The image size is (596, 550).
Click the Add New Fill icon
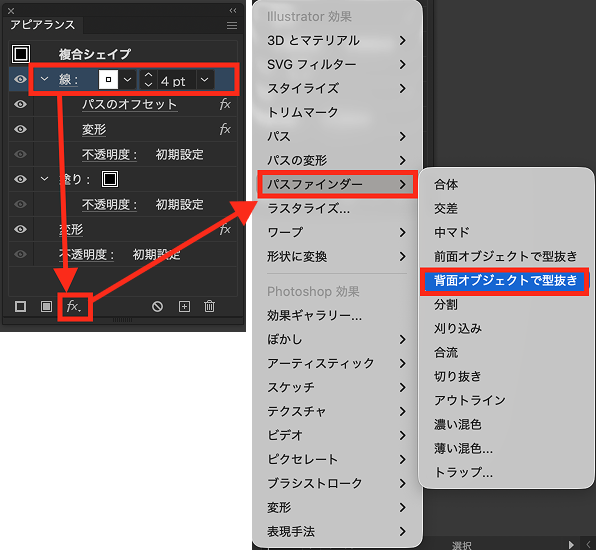point(46,306)
